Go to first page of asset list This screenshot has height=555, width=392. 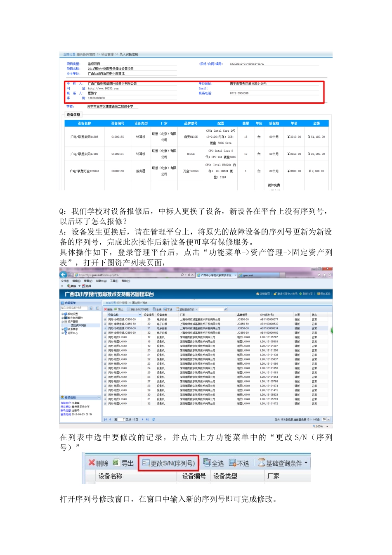(x=106, y=419)
